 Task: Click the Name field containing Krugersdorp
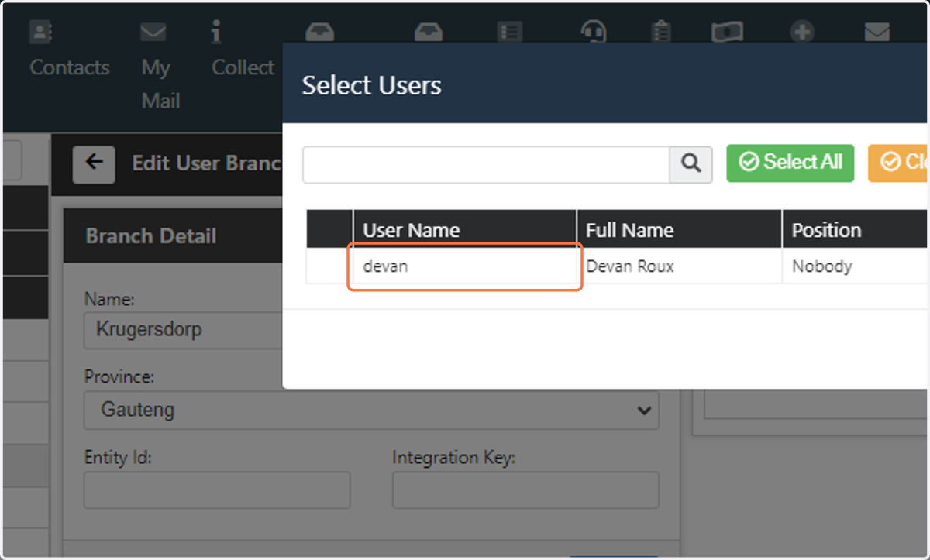coord(184,330)
